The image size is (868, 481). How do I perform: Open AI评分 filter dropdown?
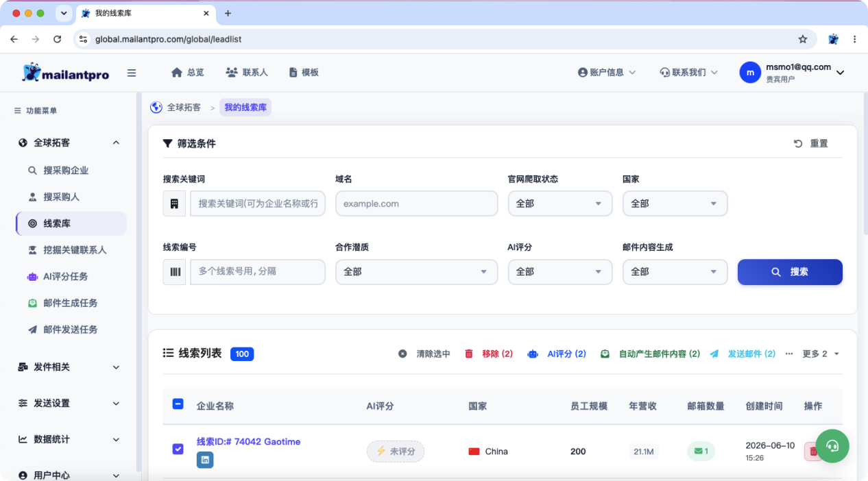(x=560, y=272)
